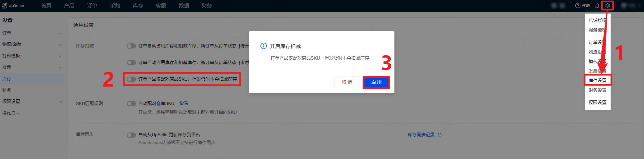Open the external link icon beside 库存同步记录
Screen dimensions: 644x159
[x=440, y=135]
